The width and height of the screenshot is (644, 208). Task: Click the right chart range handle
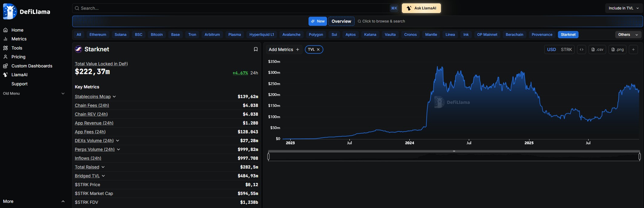(639, 157)
